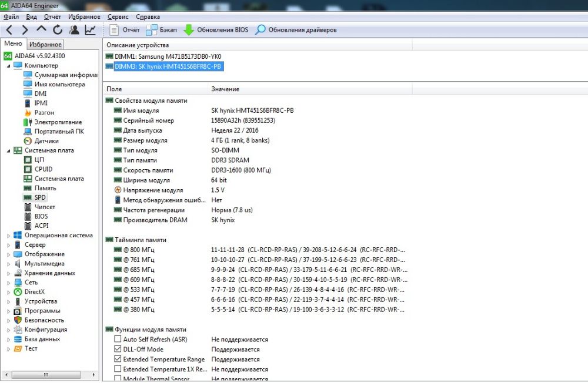Open the Отчёт menu

(x=52, y=17)
